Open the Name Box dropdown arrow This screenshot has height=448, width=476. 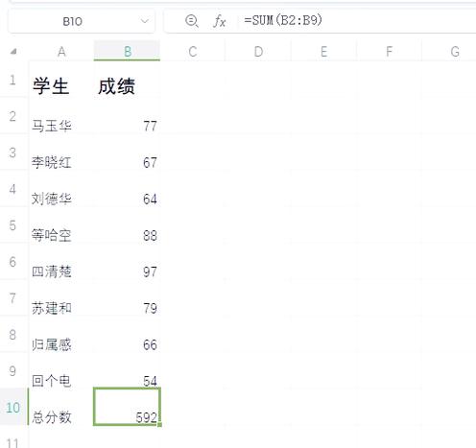145,21
